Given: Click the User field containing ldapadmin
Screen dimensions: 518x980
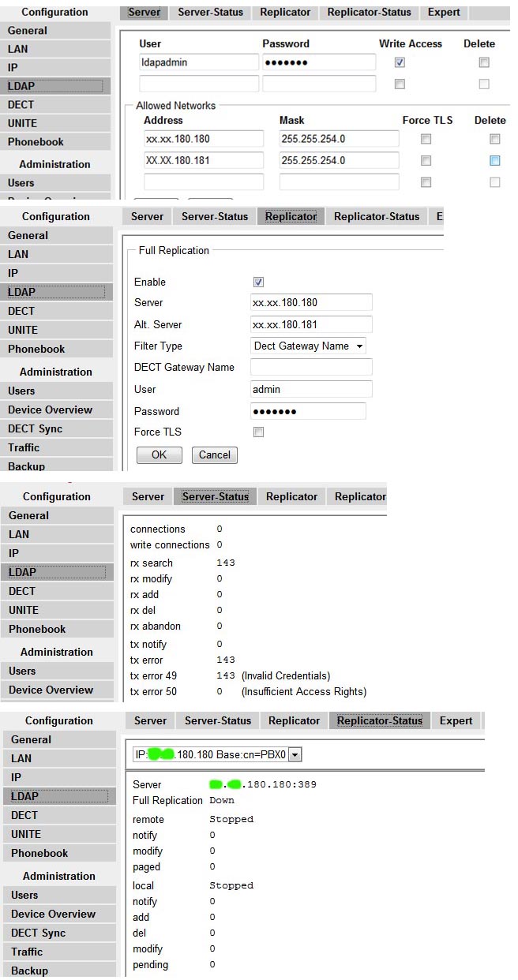Looking at the screenshot, I should [199, 62].
